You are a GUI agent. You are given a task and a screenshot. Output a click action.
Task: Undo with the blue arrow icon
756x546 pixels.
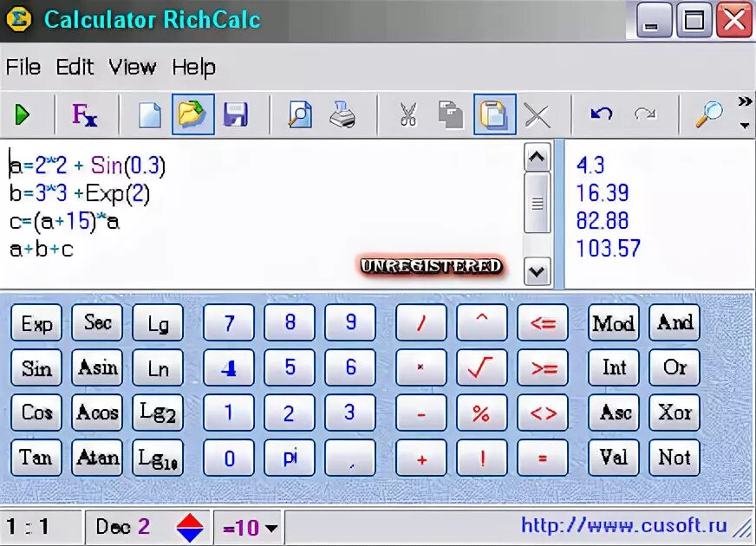pos(602,114)
